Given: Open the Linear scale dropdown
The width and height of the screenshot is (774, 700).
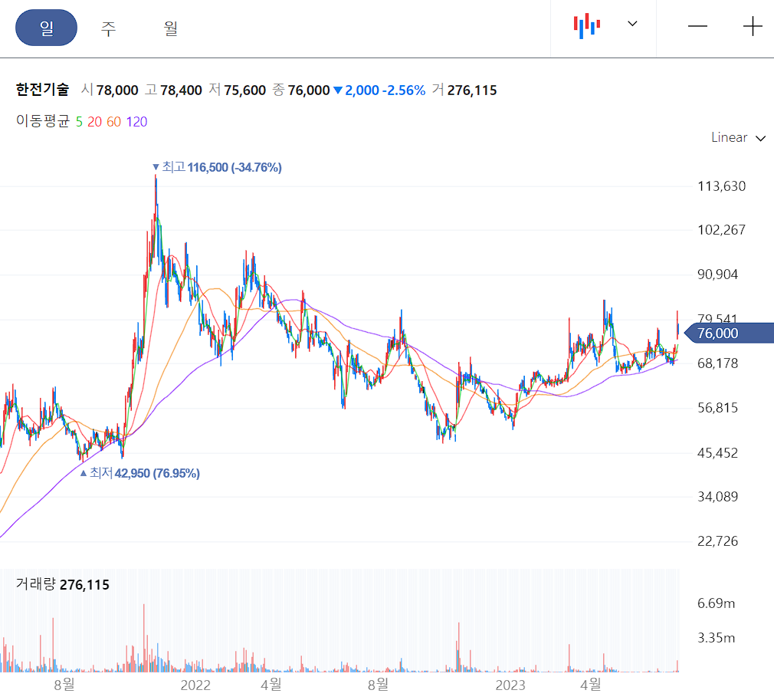Looking at the screenshot, I should click(x=738, y=137).
